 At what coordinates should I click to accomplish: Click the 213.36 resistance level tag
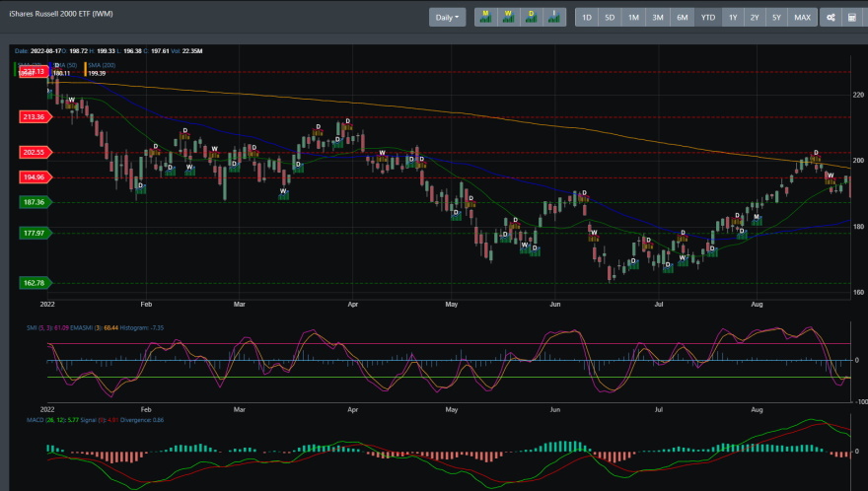coord(35,116)
